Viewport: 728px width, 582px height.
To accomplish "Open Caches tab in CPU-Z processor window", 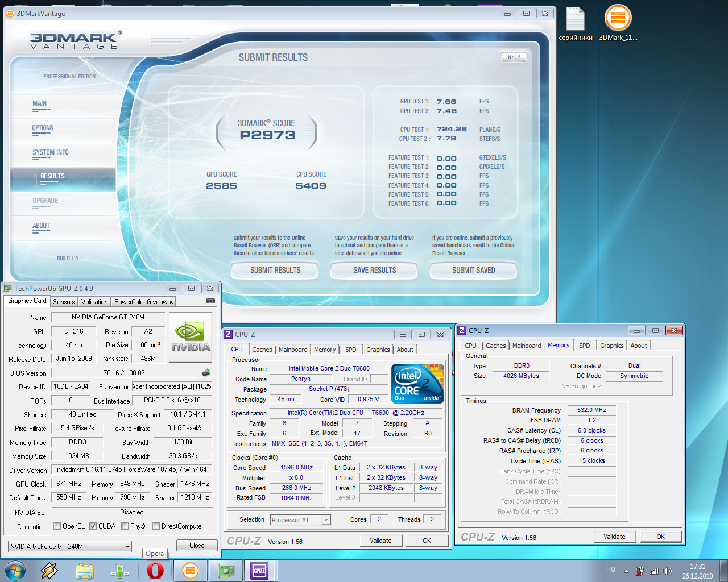I will click(x=262, y=350).
